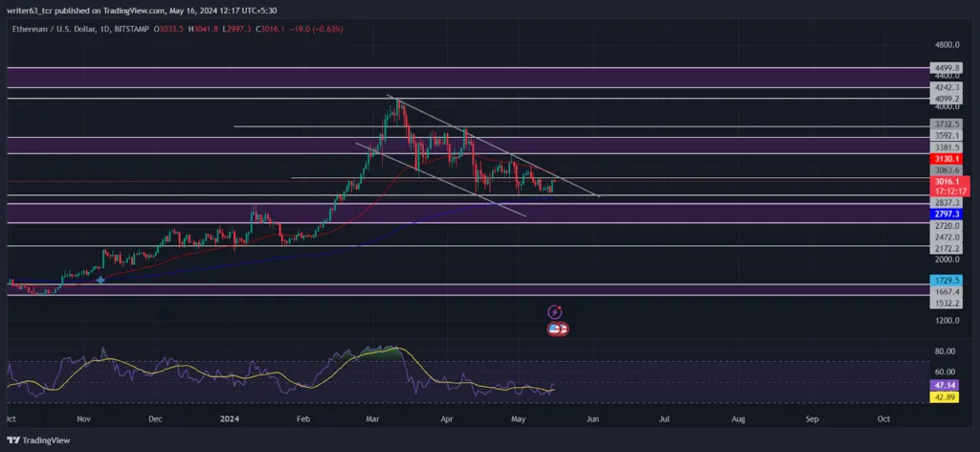Click the Oct label at the left of the time axis
Screen dimensions: 980x452
pos(10,419)
